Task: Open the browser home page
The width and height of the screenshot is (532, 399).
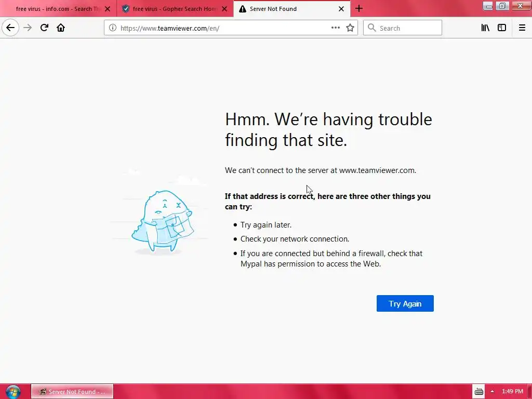Action: click(x=61, y=28)
